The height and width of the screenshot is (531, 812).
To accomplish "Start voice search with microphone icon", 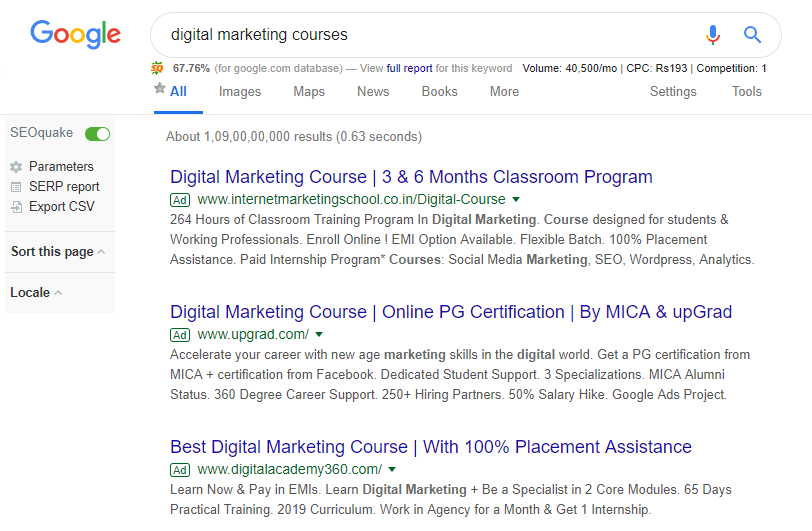I will tap(713, 35).
